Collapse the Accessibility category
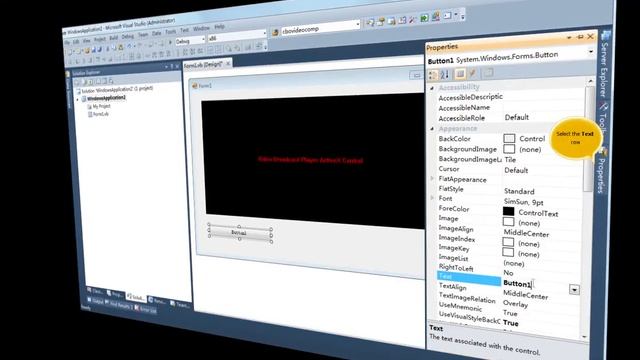The width and height of the screenshot is (640, 360). (x=432, y=88)
